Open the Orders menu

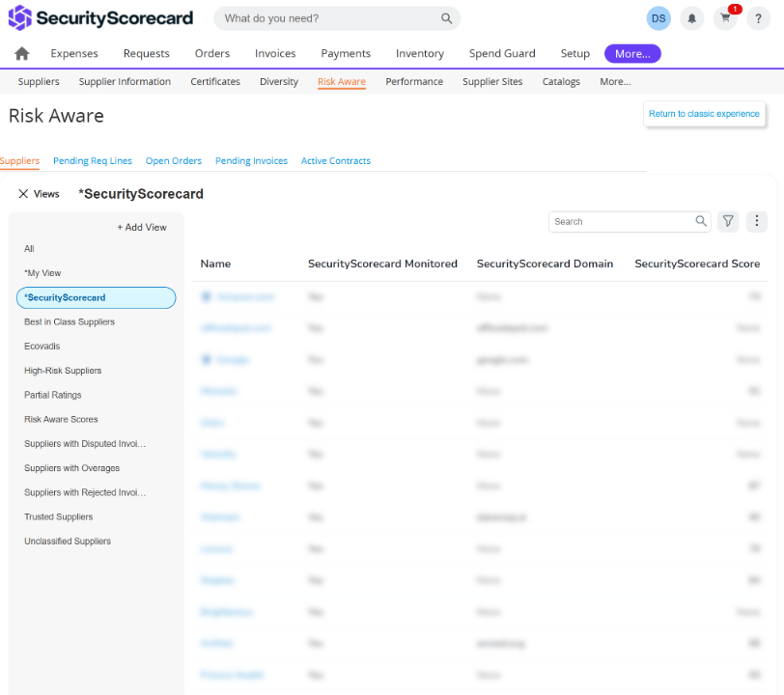coord(212,53)
